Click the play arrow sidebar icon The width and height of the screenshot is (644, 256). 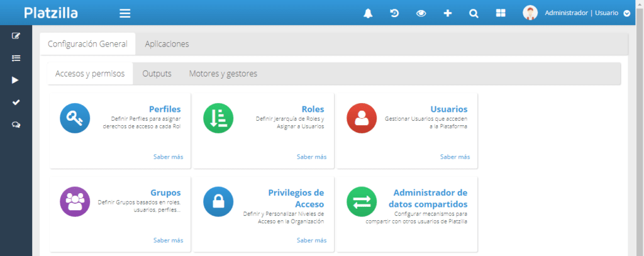pyautogui.click(x=16, y=80)
